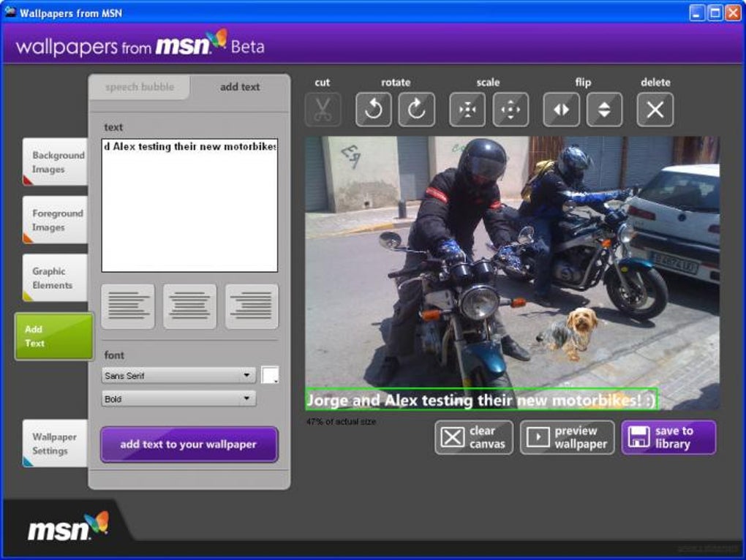Rotate the selection clockwise

click(416, 110)
